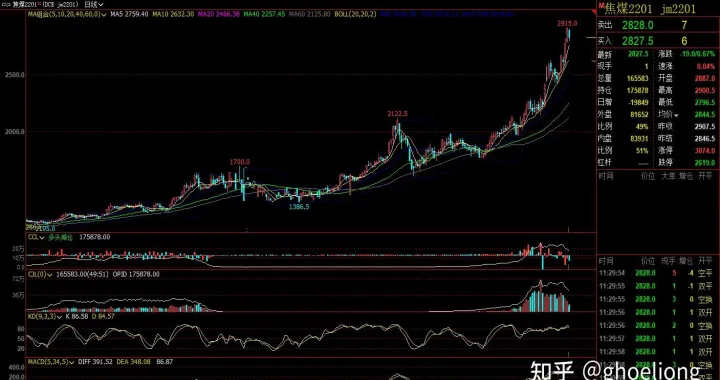Viewport: 720px width, 380px height.
Task: Click the KD values K 86.58 D 84.57
Action: pos(90,317)
